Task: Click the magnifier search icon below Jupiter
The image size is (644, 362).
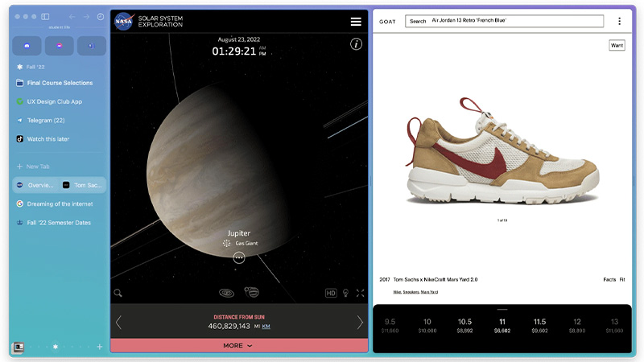Action: 118,293
